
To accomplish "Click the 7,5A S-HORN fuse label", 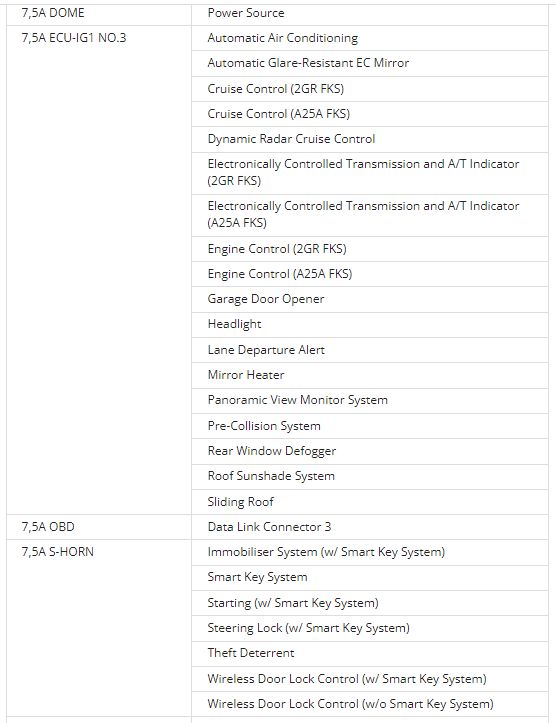I will point(58,551).
